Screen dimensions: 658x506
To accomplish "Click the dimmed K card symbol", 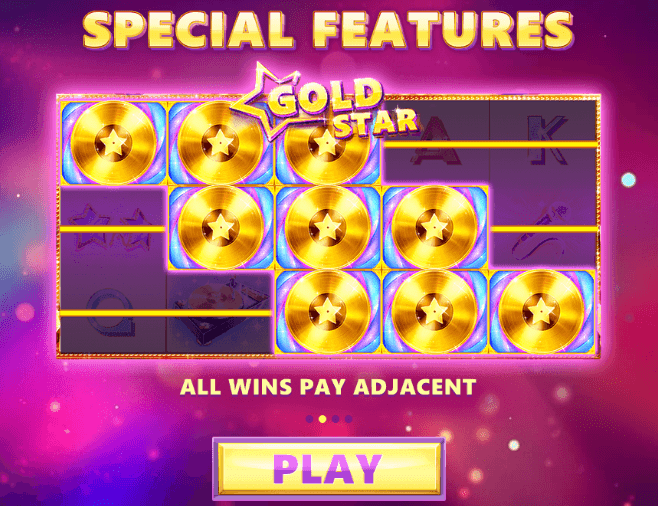I will pos(544,142).
